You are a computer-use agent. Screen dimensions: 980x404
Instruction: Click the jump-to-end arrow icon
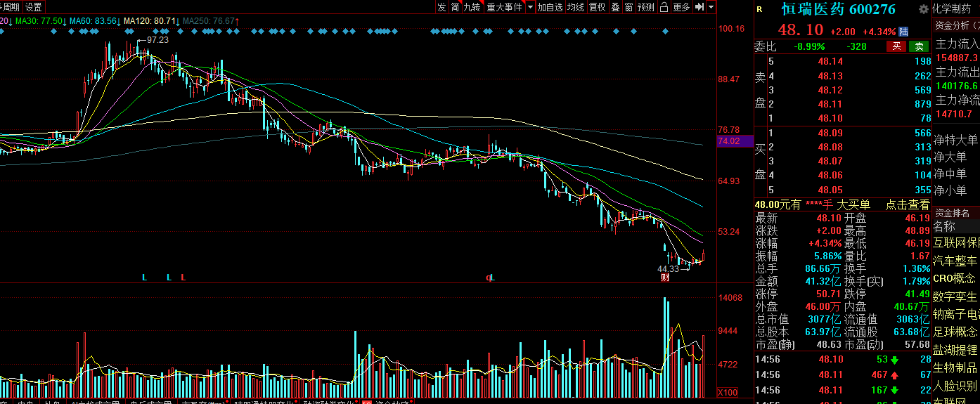click(x=699, y=7)
